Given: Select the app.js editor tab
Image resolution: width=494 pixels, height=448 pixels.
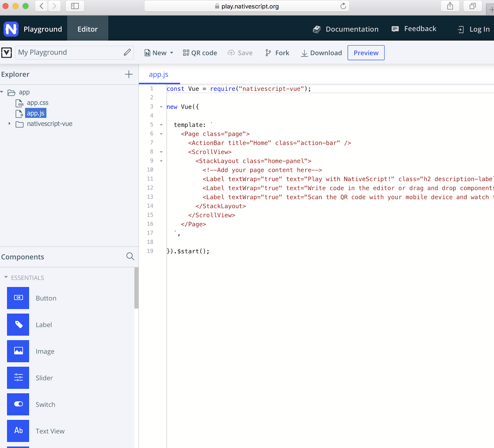Looking at the screenshot, I should [x=159, y=74].
